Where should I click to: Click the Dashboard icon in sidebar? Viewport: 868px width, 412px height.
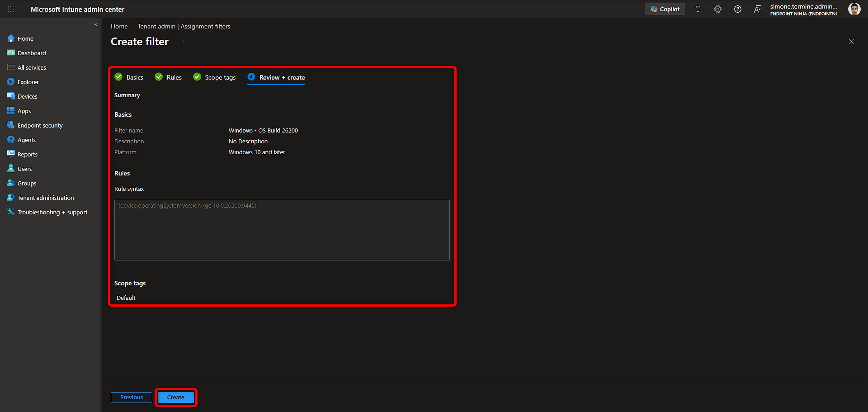[x=11, y=53]
